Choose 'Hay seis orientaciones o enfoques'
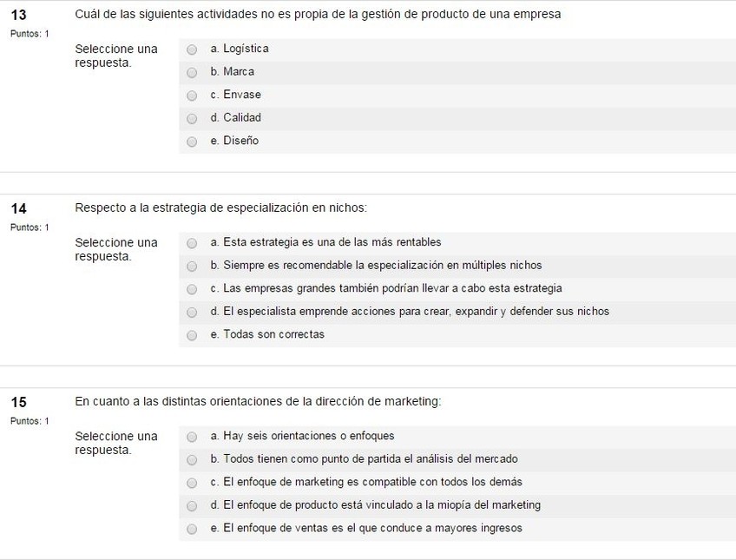 [192, 437]
